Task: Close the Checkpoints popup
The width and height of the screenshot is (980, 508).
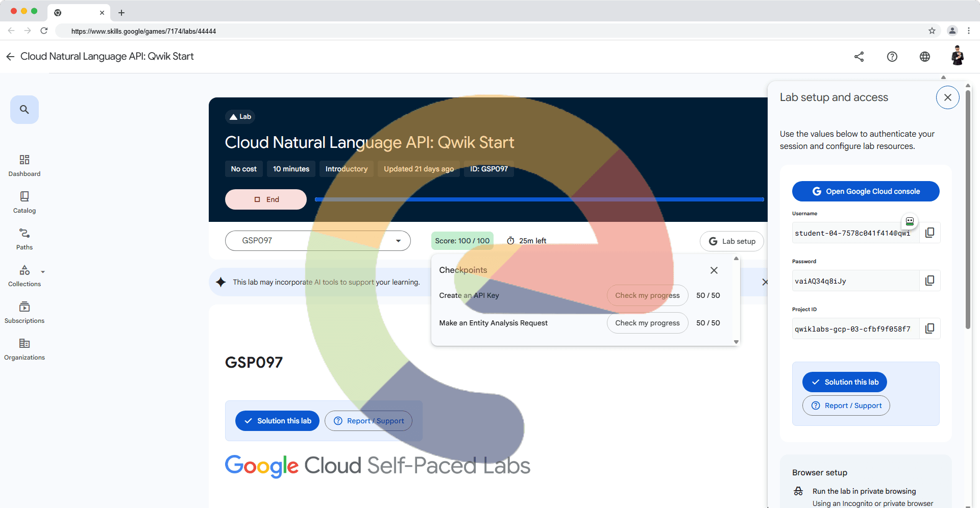Action: coord(714,270)
